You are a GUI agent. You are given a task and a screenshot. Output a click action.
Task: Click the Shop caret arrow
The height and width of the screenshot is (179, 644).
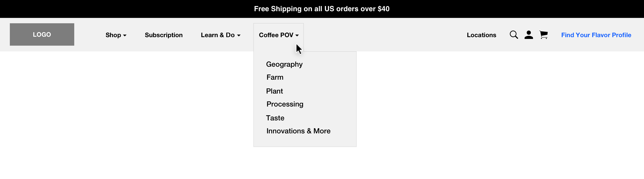[x=125, y=36]
